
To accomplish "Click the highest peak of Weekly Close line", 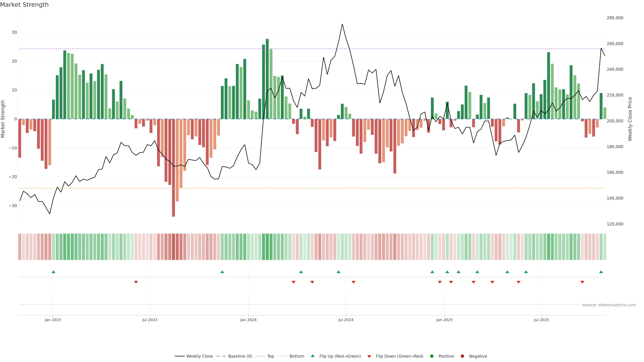I will (x=342, y=24).
